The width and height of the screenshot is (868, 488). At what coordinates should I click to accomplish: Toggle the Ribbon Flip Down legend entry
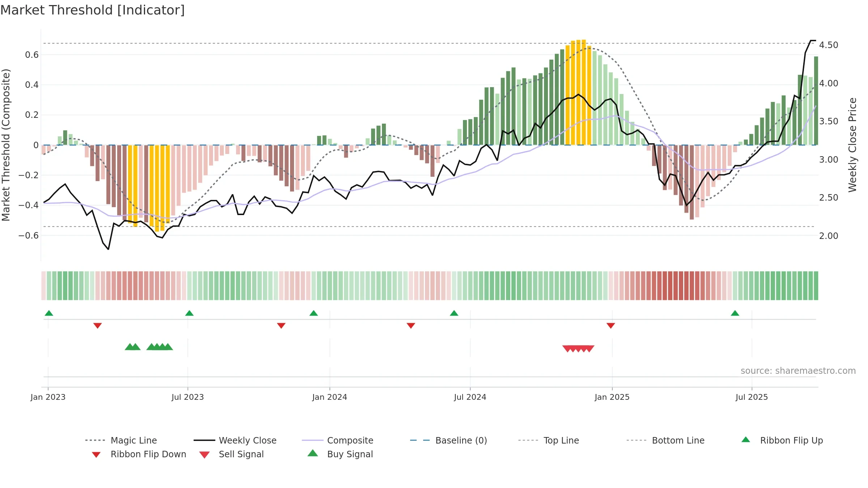(139, 454)
